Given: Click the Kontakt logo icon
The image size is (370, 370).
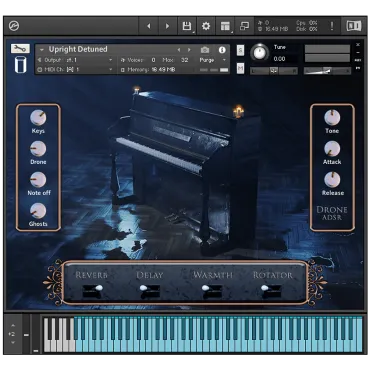Looking at the screenshot, I should pos(14,26).
